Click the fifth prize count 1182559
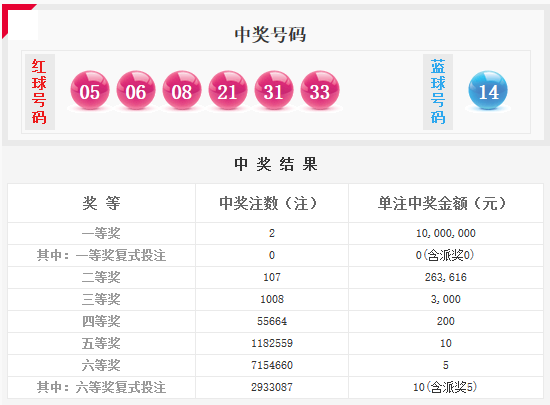This screenshot has height=405, width=550. coord(272,343)
